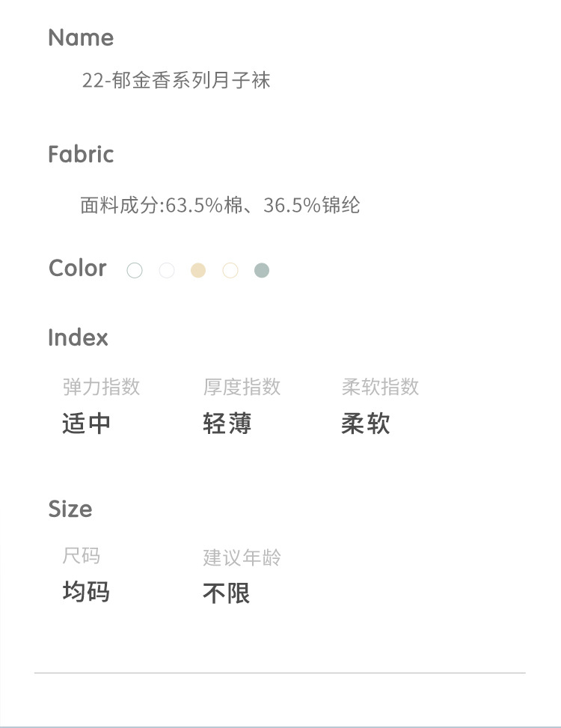The image size is (561, 728).
Task: Select the gray-green filled color swatch
Action: 261,270
